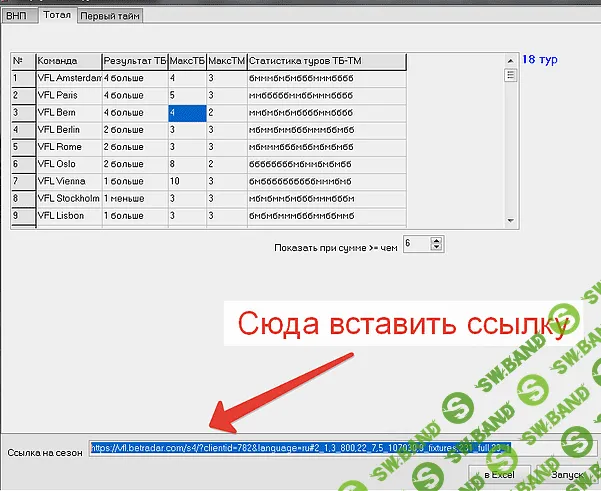Select the VFL Vienna team cell
The height and width of the screenshot is (491, 601).
click(69, 182)
